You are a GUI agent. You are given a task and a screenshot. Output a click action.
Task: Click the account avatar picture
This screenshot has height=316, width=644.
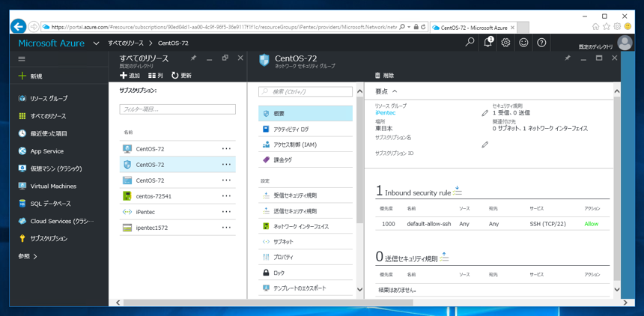coord(625,43)
